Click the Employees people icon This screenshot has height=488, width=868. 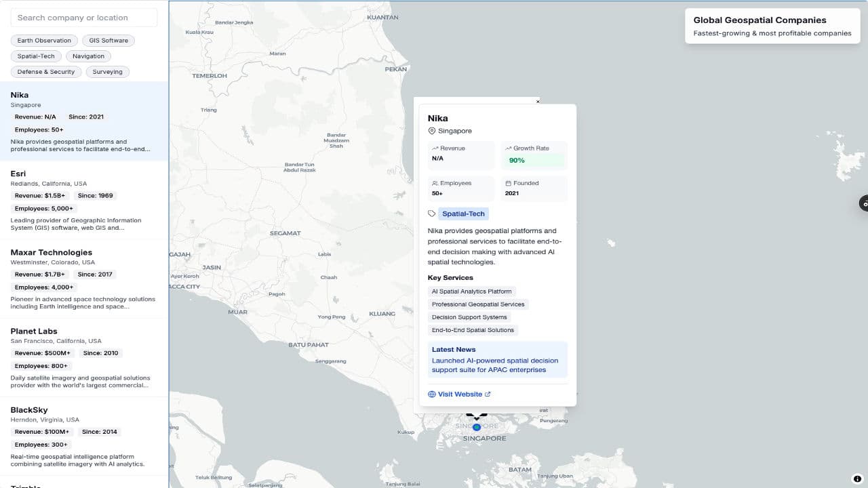point(435,183)
